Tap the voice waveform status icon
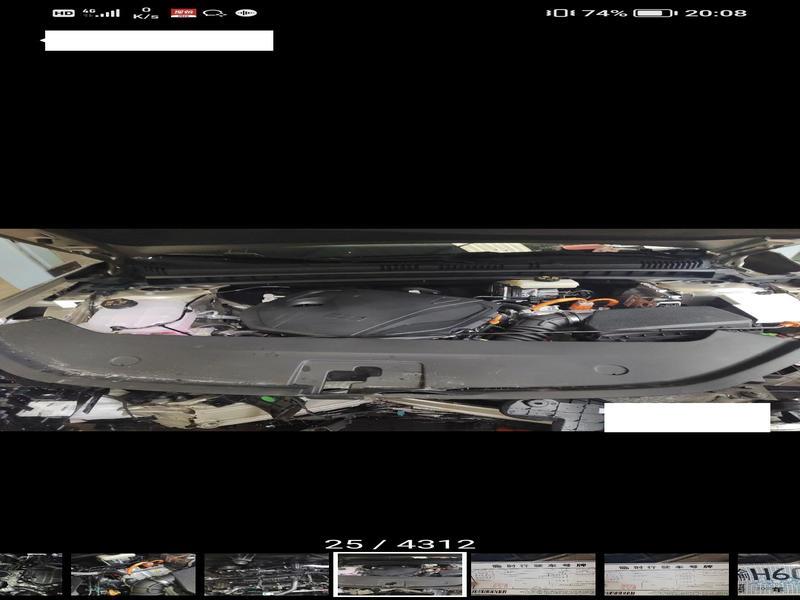Viewport: 800px width, 600px height. [x=246, y=13]
